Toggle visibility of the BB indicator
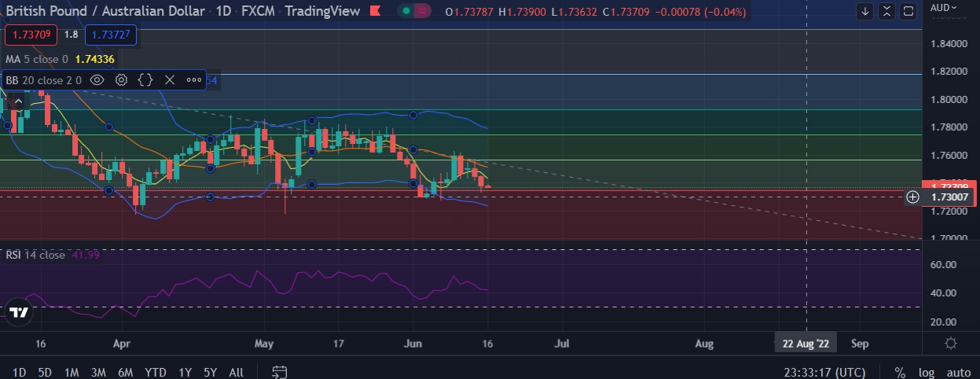 tap(97, 79)
